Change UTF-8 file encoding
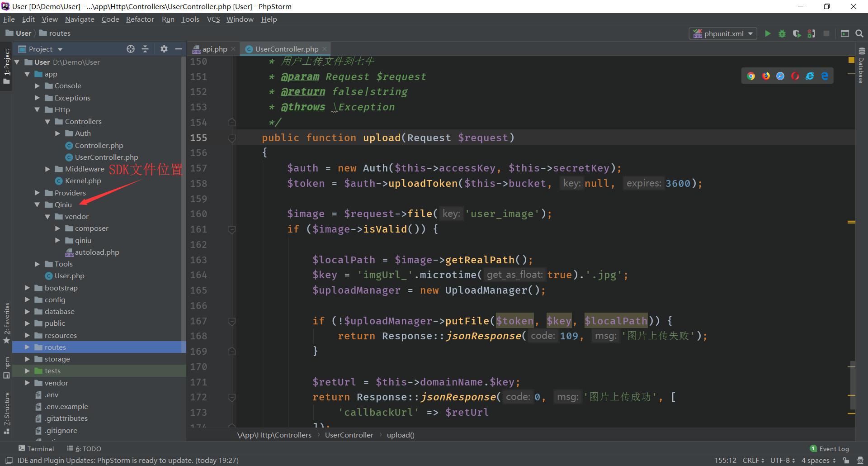 pyautogui.click(x=783, y=461)
